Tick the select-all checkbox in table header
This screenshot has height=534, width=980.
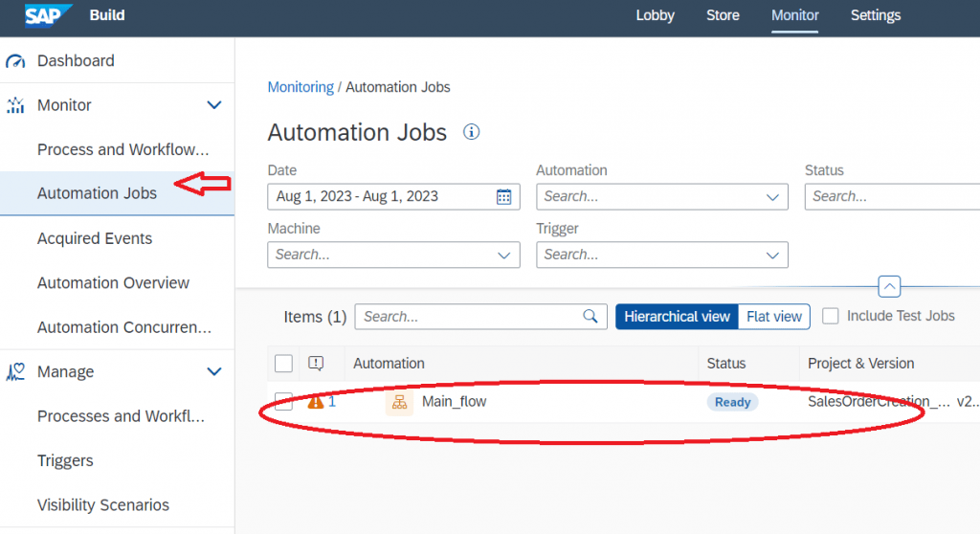point(283,364)
